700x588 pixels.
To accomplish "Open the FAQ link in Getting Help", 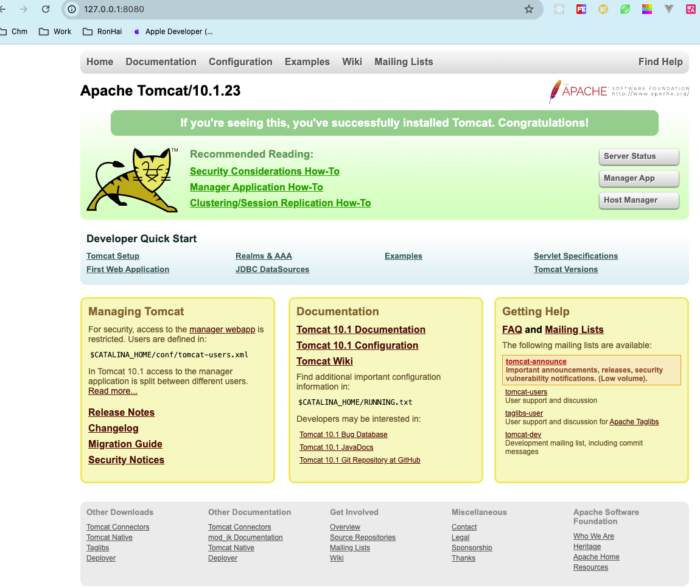I will [x=512, y=329].
